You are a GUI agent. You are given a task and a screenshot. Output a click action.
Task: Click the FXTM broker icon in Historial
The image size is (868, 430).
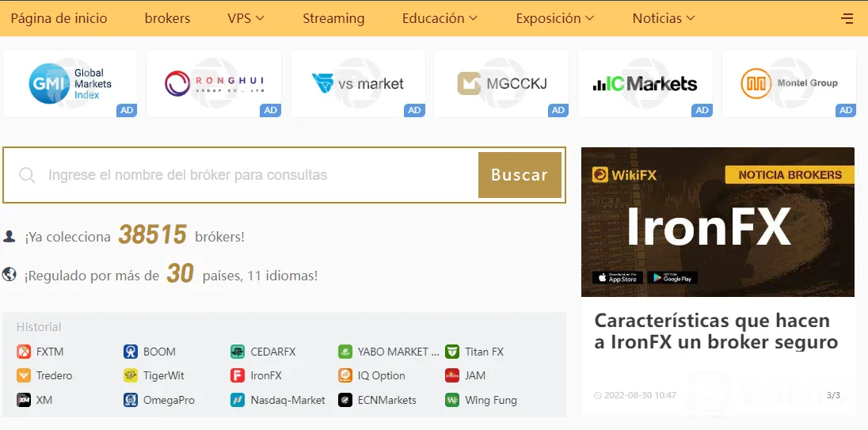tap(23, 352)
